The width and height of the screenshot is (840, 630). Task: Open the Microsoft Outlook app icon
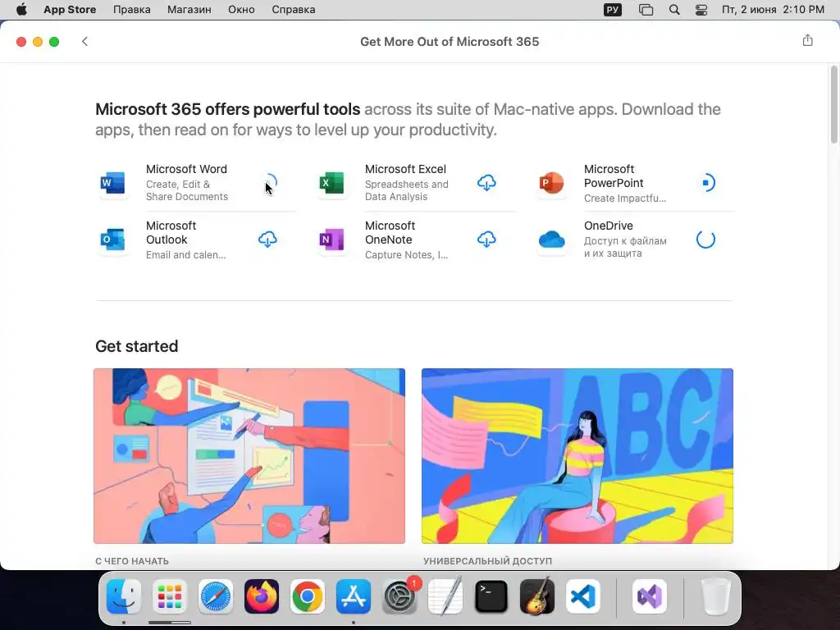(x=113, y=240)
